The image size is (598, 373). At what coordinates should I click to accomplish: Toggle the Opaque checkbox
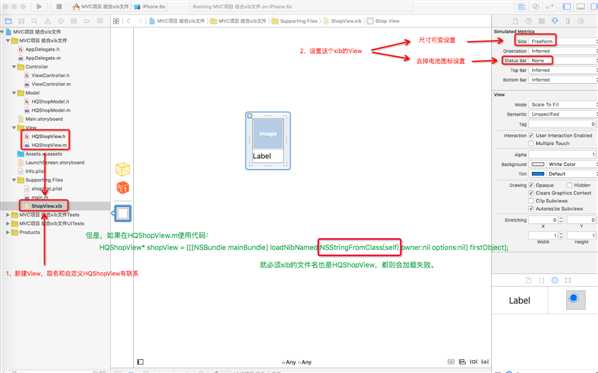point(531,185)
